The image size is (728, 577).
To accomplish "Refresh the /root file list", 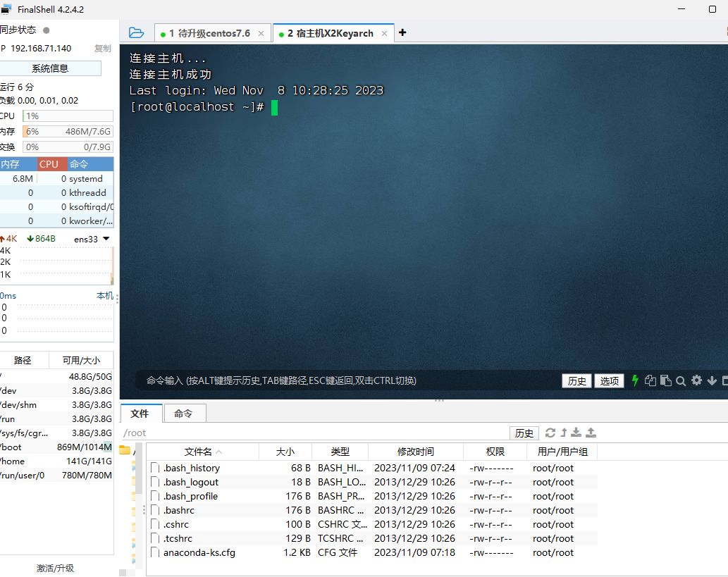I will coord(550,433).
